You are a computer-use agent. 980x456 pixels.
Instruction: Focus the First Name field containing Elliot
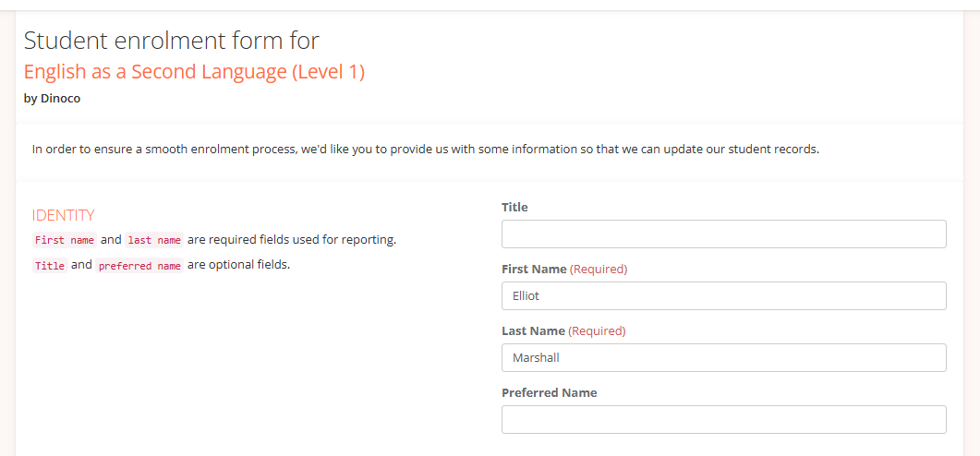point(724,296)
